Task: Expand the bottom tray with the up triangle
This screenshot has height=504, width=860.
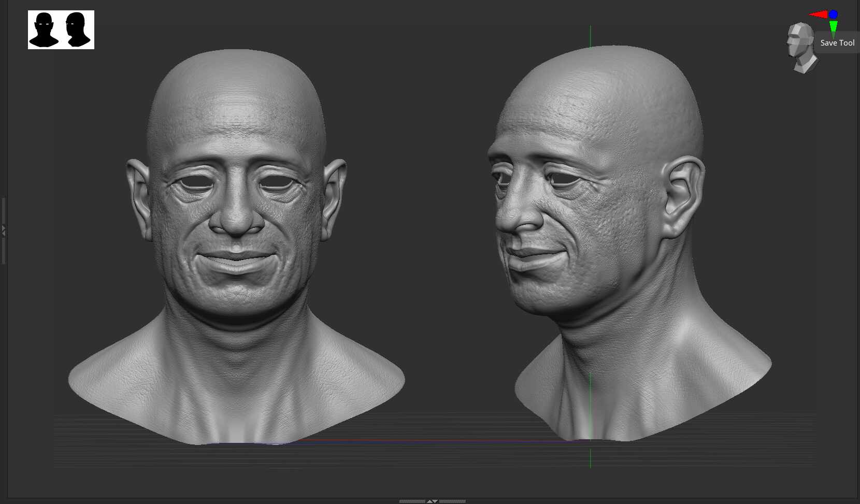Action: click(x=429, y=501)
